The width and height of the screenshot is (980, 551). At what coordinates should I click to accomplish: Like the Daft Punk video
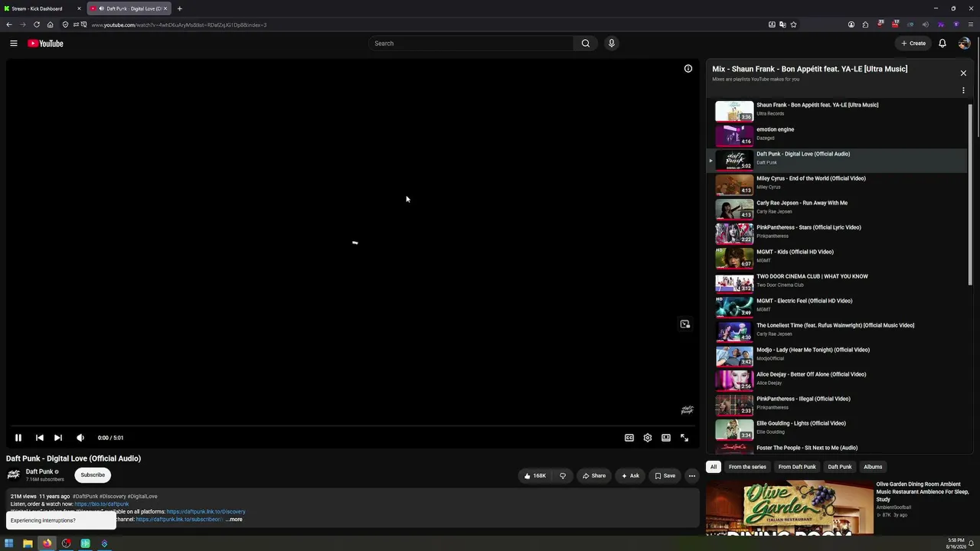click(535, 476)
